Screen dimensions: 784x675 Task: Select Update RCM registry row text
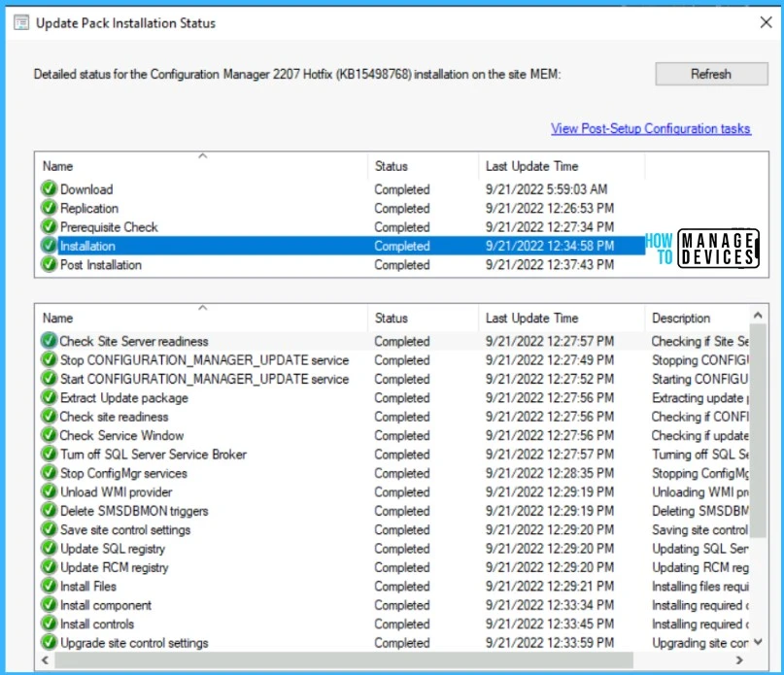(x=115, y=567)
